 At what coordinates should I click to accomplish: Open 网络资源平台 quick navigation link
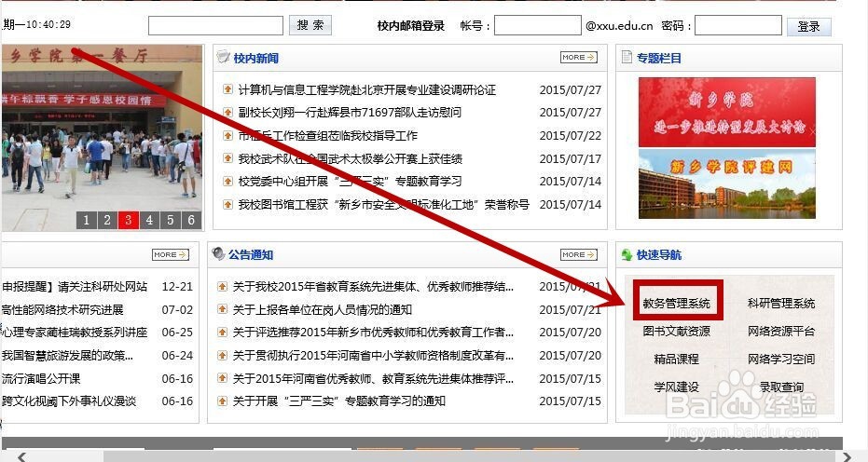click(781, 331)
